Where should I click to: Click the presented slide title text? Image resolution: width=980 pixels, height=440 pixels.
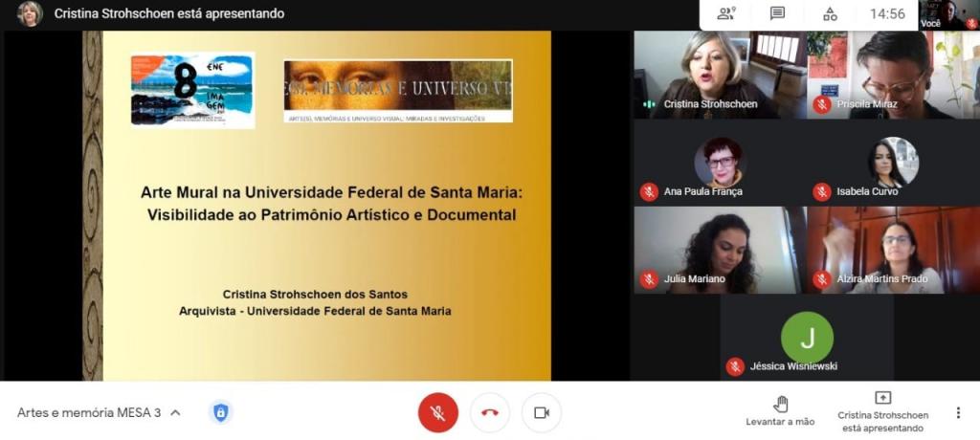click(x=331, y=203)
